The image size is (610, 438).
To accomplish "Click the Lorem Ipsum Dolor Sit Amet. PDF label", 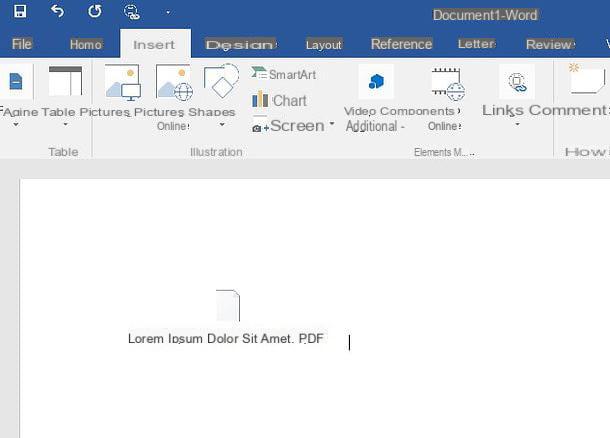I will 226,338.
